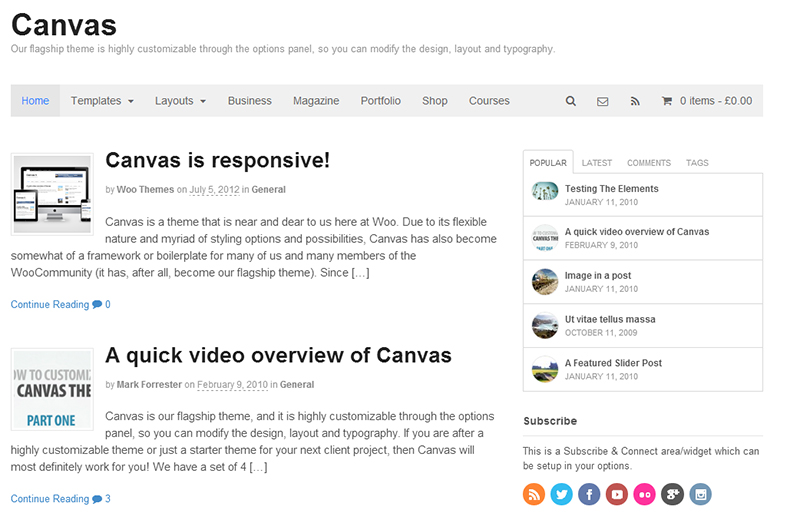Open 'Image in a post' popular link

(597, 276)
